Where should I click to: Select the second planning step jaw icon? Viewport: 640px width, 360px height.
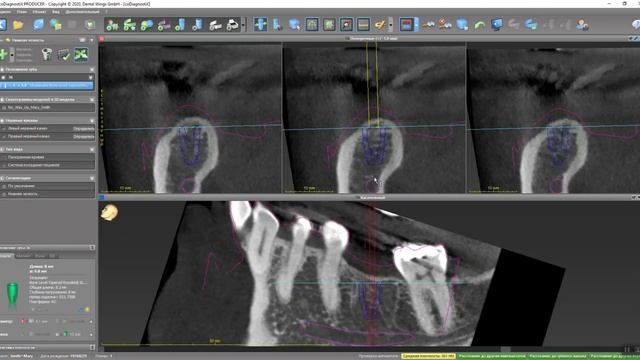point(130,25)
